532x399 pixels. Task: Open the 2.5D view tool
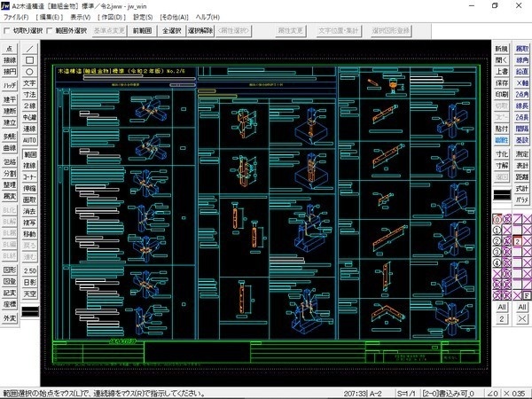pyautogui.click(x=29, y=270)
